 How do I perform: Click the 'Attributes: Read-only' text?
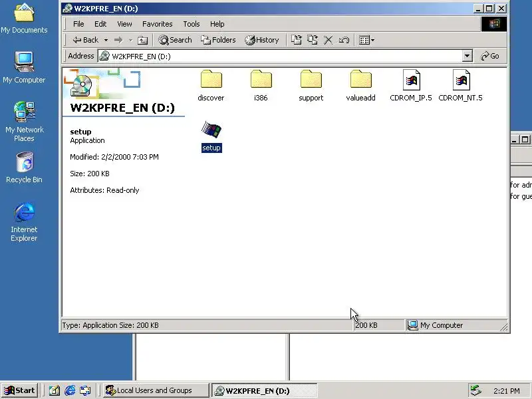click(x=104, y=190)
